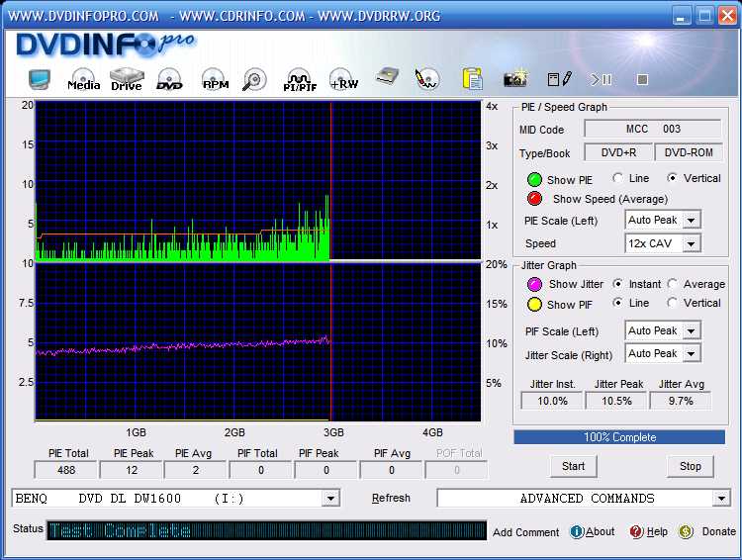Open the DVD toolbar icon

pyautogui.click(x=169, y=79)
